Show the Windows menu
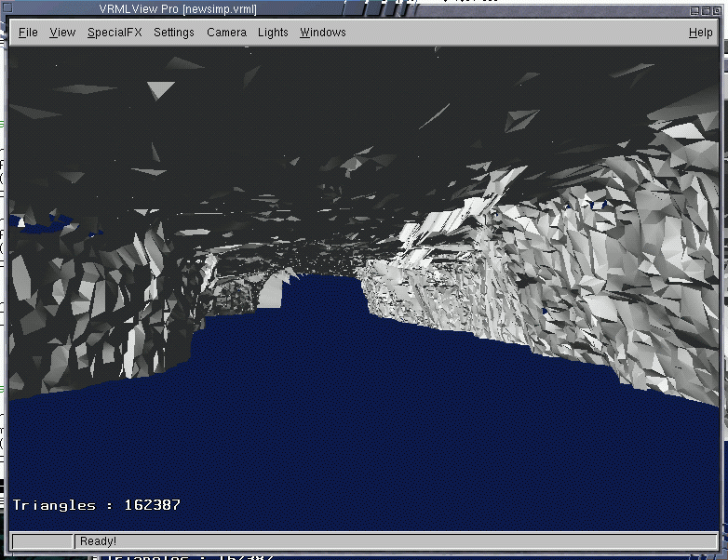Viewport: 728px width, 560px height. (x=322, y=33)
